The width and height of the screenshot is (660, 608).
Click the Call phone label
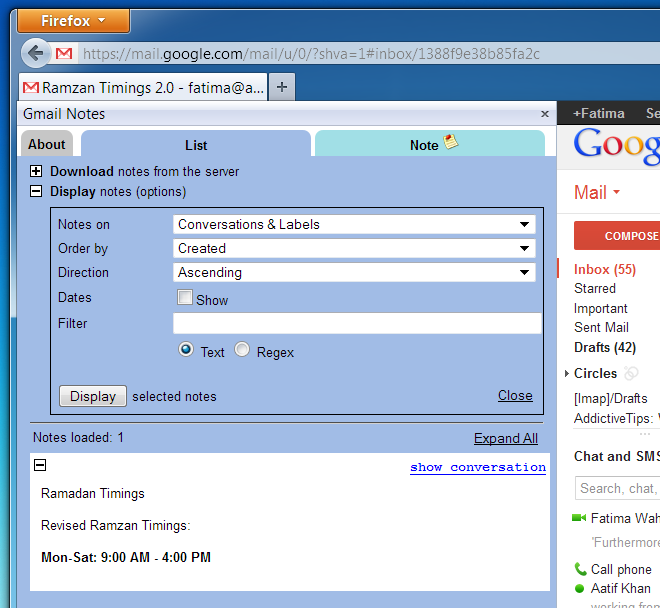tap(621, 569)
